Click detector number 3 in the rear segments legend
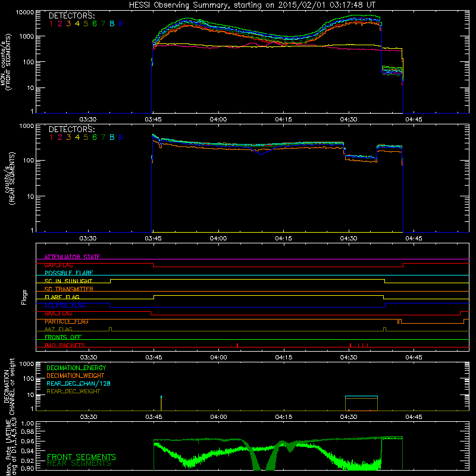This screenshot has height=476, width=476. (68, 137)
